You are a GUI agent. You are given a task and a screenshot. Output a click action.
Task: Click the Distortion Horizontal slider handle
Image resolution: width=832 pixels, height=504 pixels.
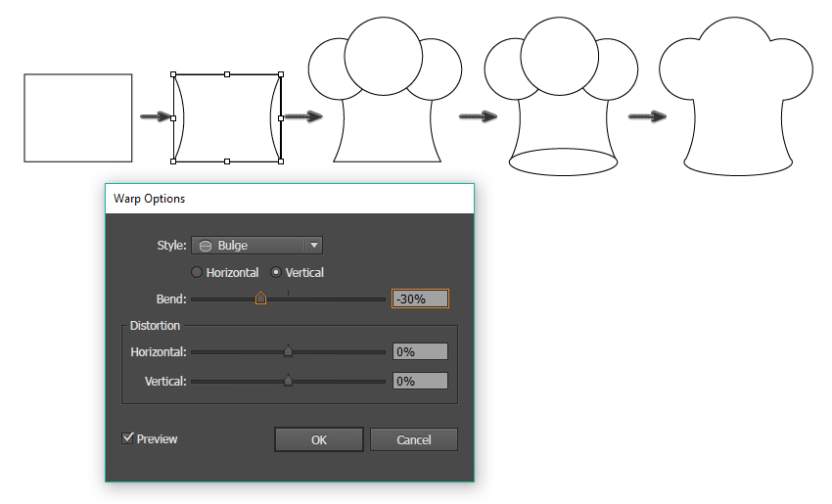[x=288, y=351]
